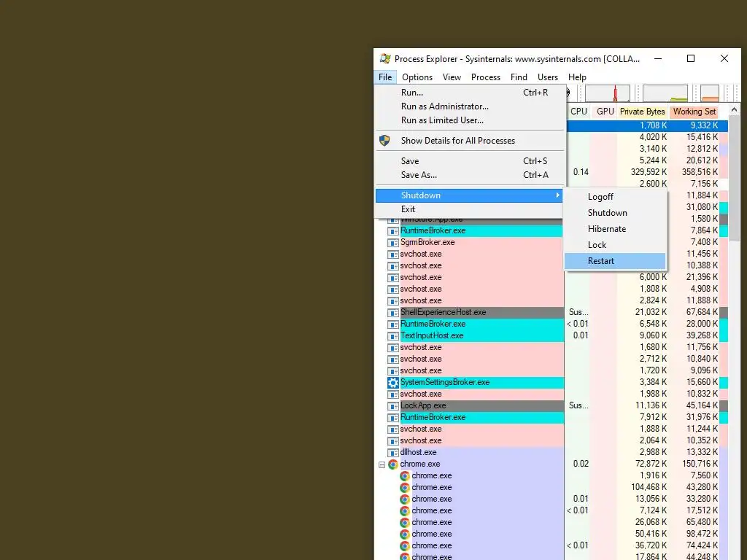This screenshot has width=747, height=560.
Task: Click the SgrmBroker.exe icon
Action: [x=393, y=243]
